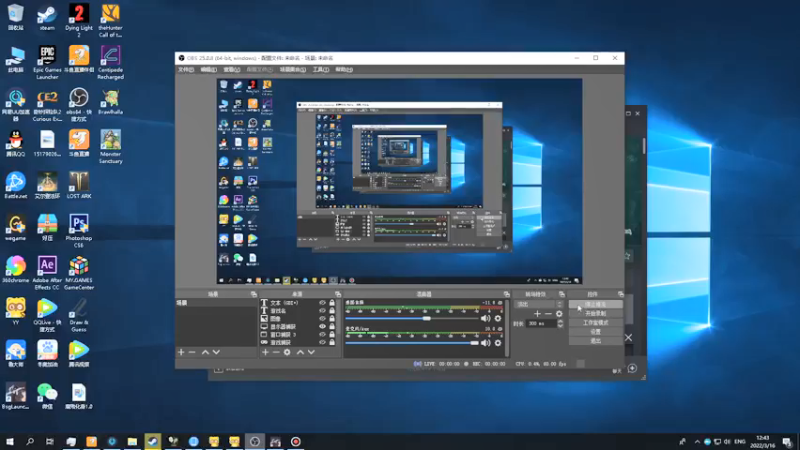The width and height of the screenshot is (800, 450).
Task: Open source properties with the Sources gear icon
Action: click(287, 352)
